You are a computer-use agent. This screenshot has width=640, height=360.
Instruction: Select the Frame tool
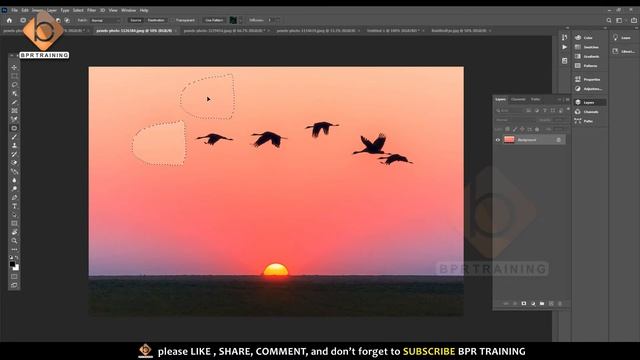(14, 111)
